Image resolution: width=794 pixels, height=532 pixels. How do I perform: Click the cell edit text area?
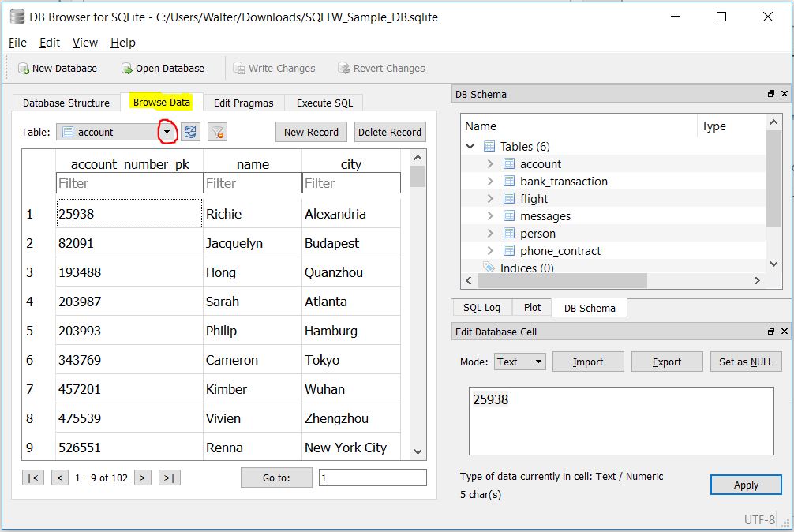[621, 421]
